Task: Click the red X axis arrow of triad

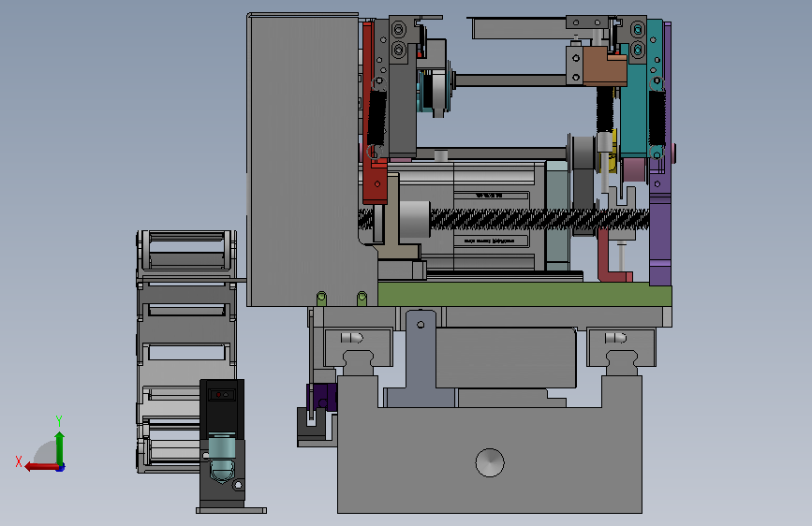Action: [41, 467]
